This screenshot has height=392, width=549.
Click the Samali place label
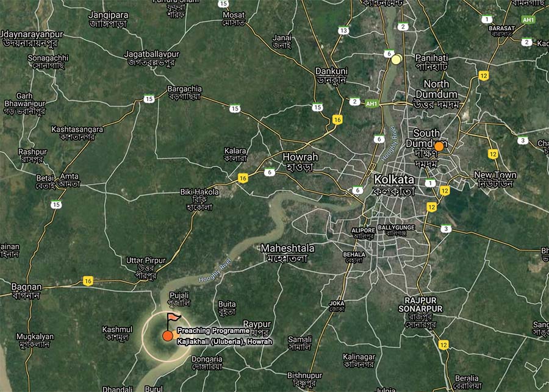[300, 343]
